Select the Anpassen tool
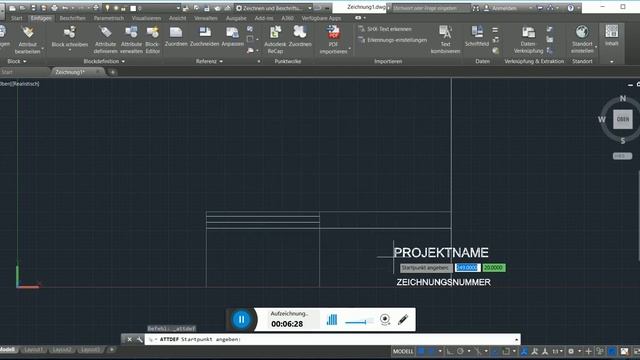 click(232, 36)
